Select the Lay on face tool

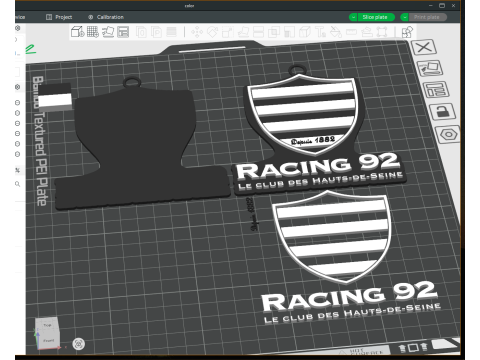pyautogui.click(x=243, y=32)
